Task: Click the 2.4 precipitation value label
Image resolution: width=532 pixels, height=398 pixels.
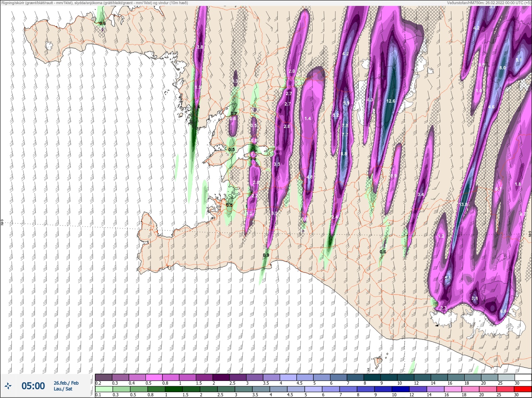Action: click(x=335, y=217)
